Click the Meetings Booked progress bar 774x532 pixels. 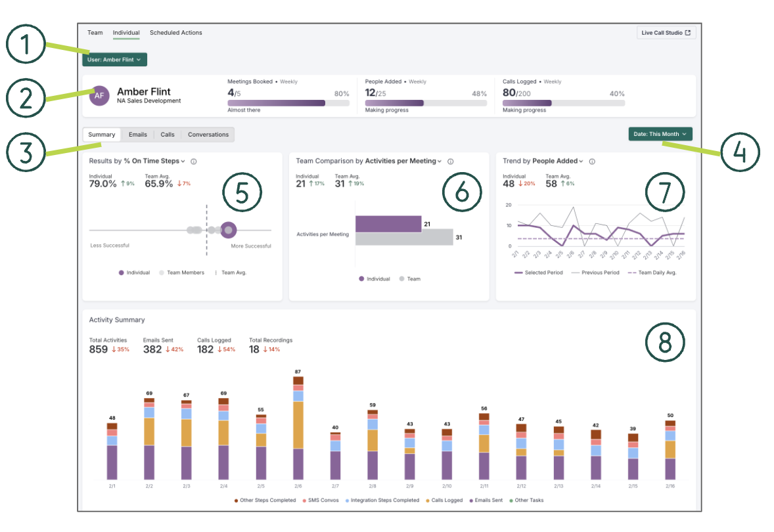[x=288, y=103]
